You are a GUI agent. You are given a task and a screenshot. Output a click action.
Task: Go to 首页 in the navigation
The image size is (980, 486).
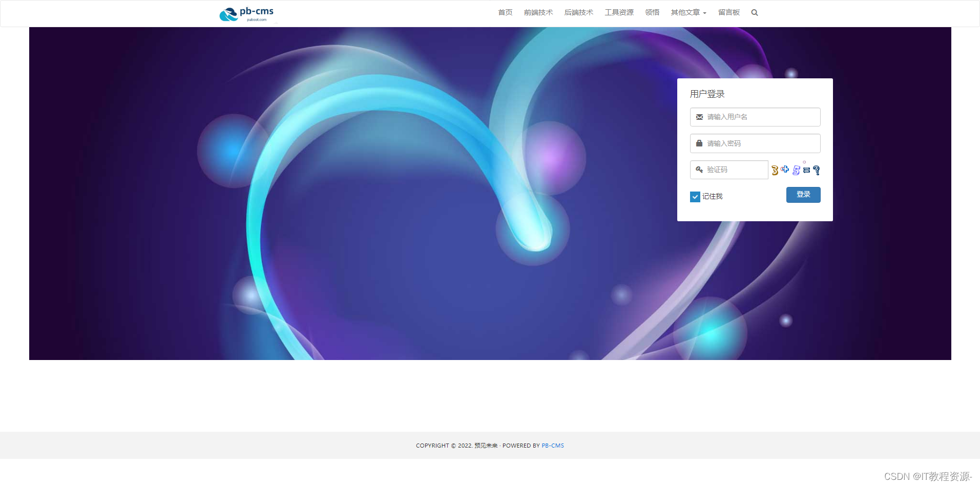pyautogui.click(x=505, y=13)
